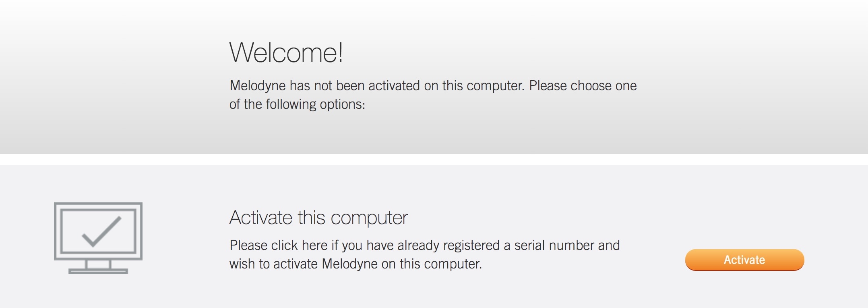Click the word 'options:' in welcome message
This screenshot has width=868, height=308.
coord(342,104)
